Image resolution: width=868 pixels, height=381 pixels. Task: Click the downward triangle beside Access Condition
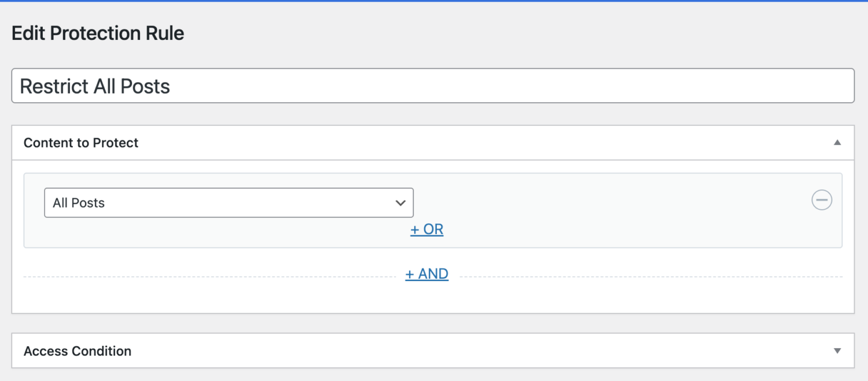[837, 351]
